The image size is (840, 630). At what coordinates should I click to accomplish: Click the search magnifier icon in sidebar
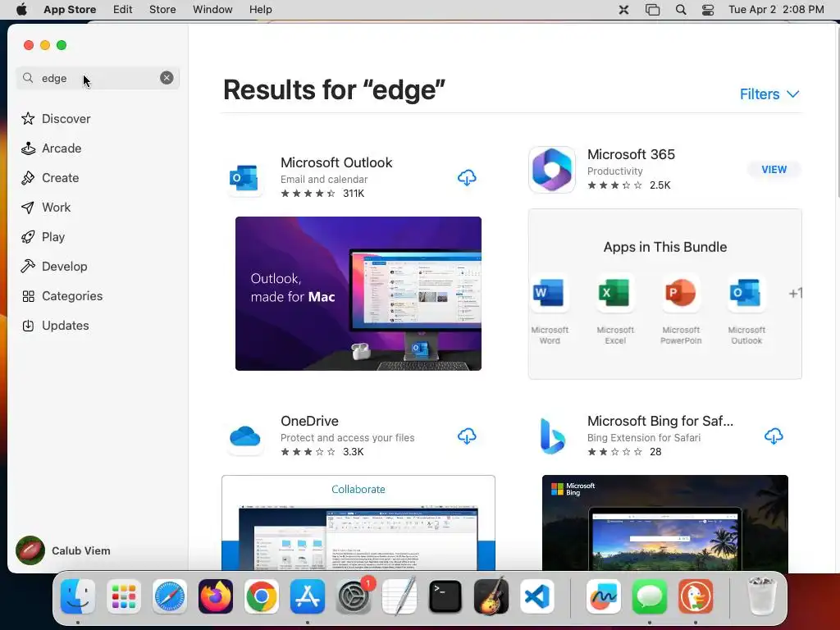(28, 78)
